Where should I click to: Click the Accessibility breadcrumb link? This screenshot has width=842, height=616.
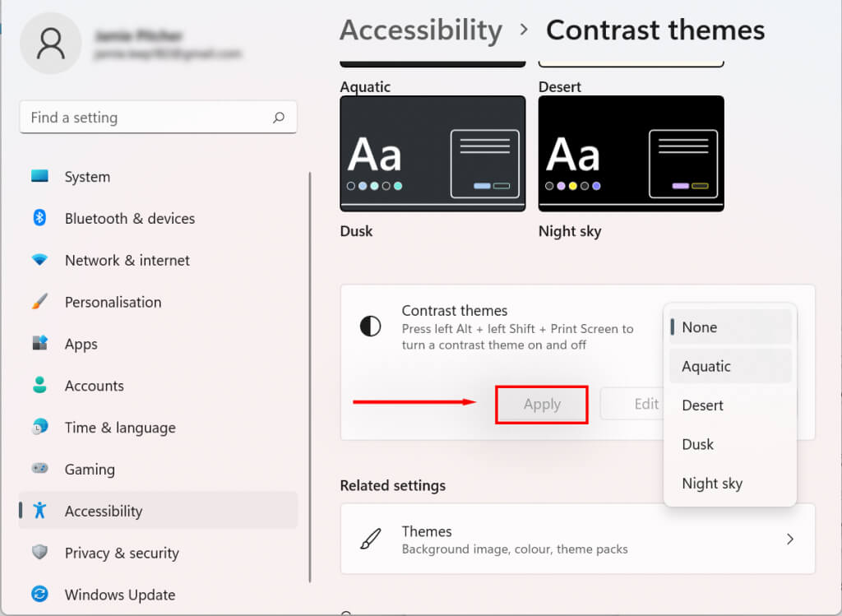pos(421,30)
